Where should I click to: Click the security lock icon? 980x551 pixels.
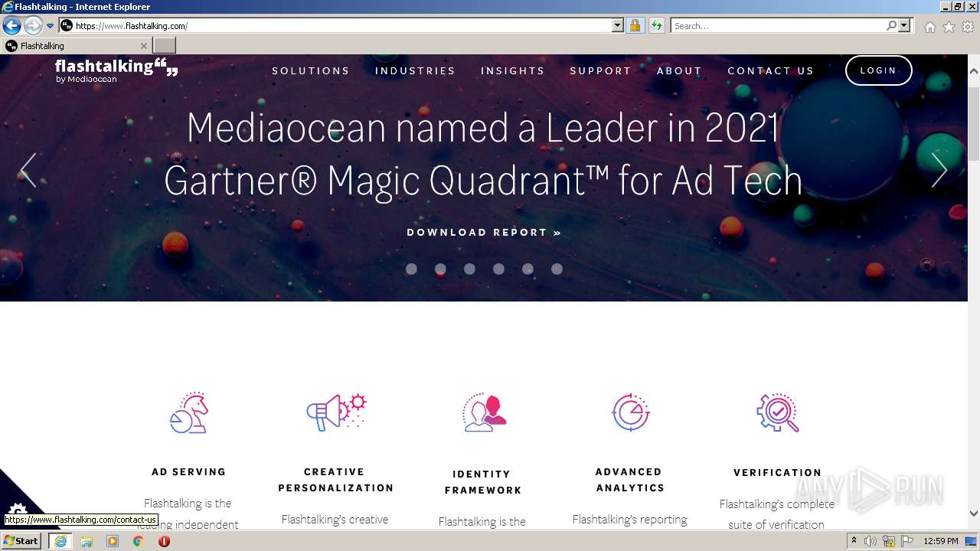click(635, 25)
